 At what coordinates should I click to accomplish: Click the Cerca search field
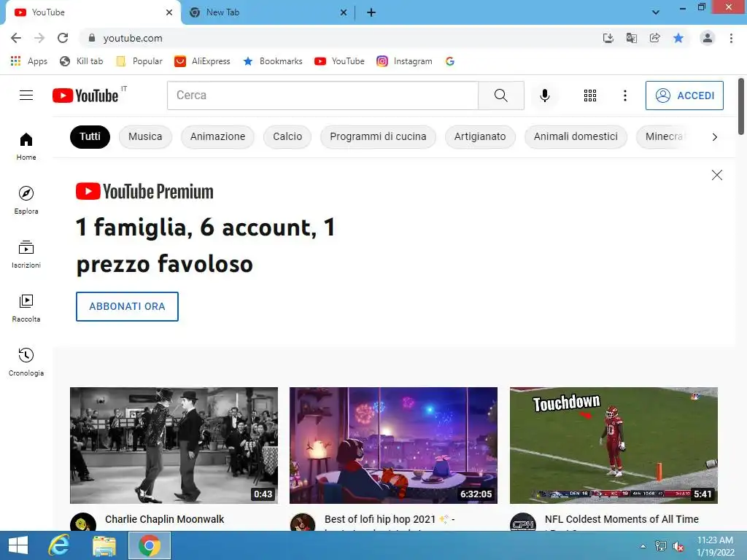322,96
